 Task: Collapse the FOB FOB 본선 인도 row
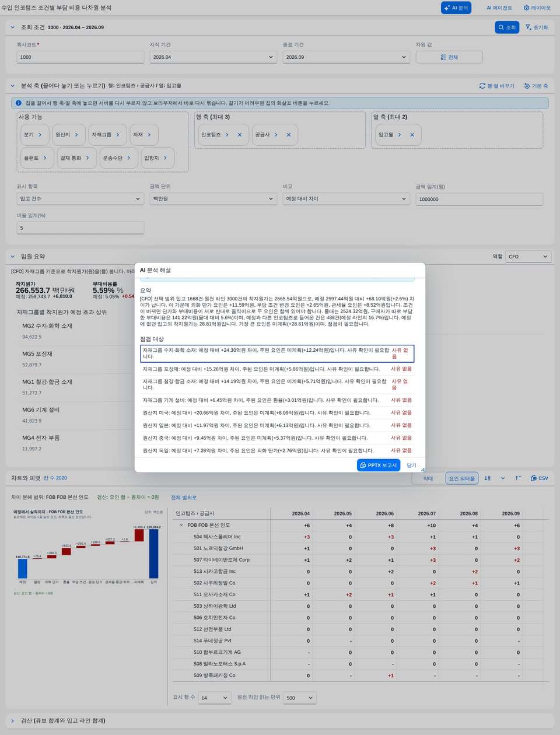pos(181,526)
